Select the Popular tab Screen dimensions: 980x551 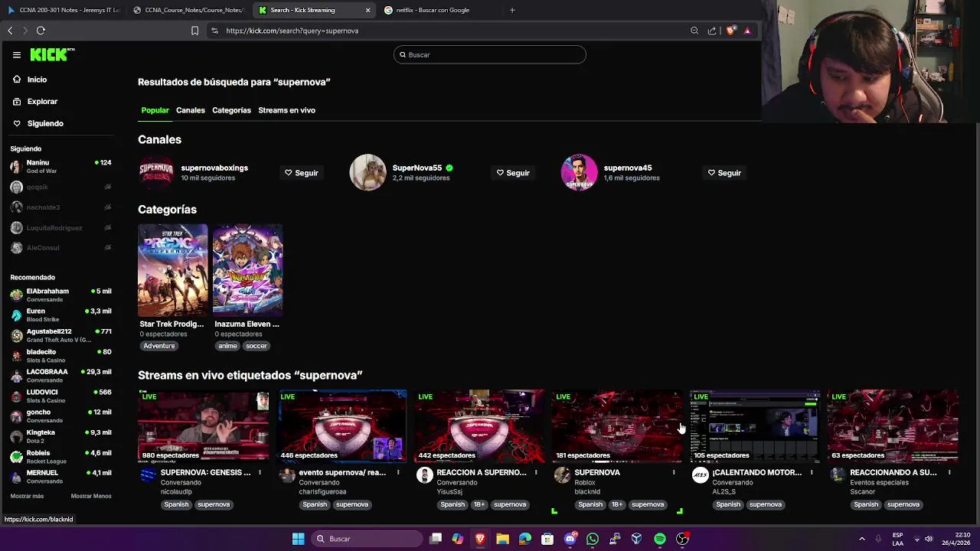[155, 110]
